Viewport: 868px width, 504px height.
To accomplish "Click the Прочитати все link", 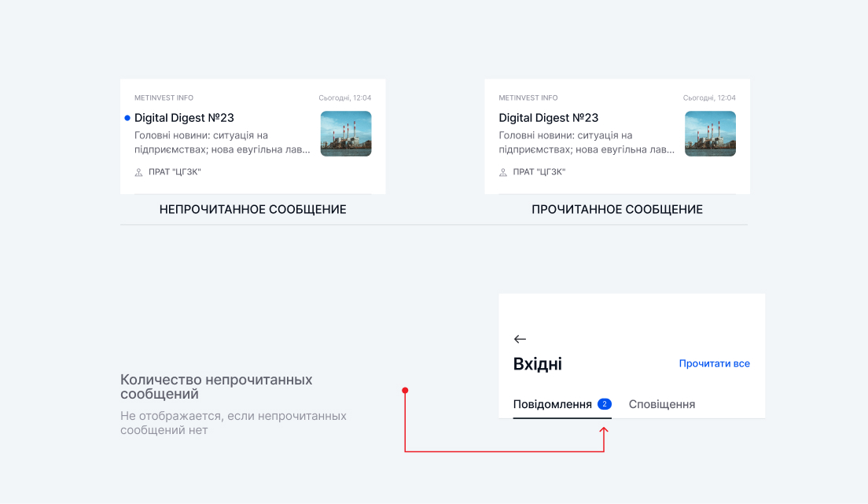I will click(714, 363).
